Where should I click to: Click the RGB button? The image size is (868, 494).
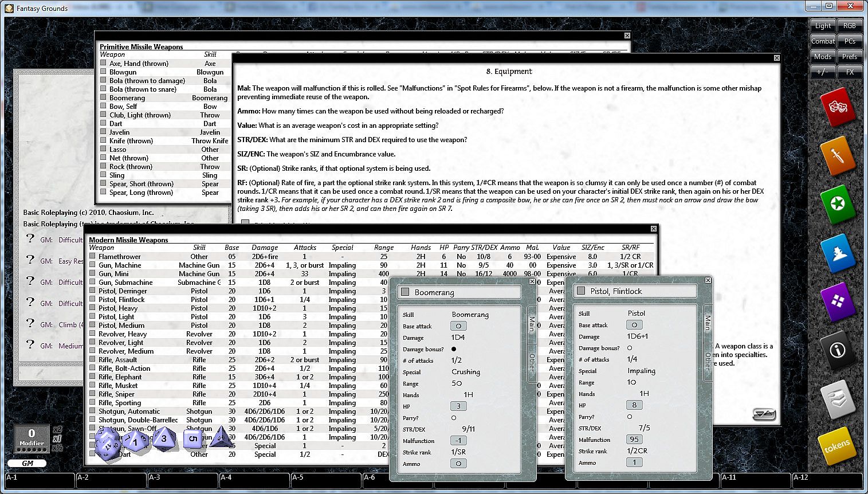coord(850,26)
